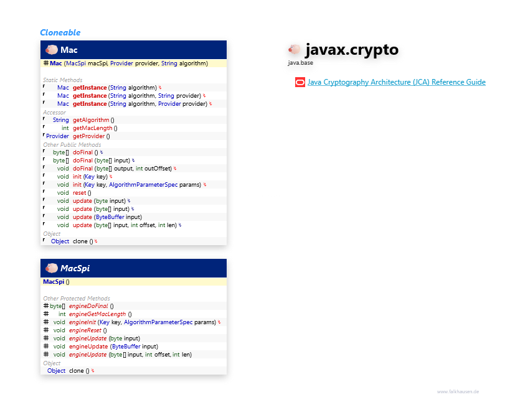Select clone () method in the Mac class
This screenshot has width=515, height=420.
[x=83, y=241]
